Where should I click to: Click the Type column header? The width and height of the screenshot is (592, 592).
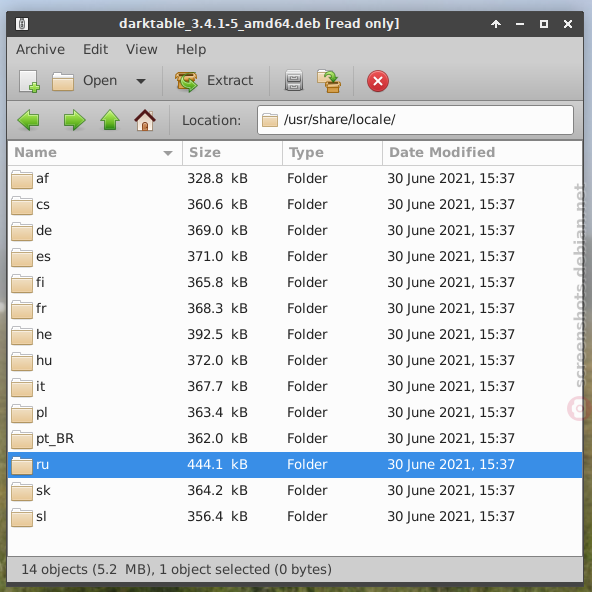click(x=332, y=153)
